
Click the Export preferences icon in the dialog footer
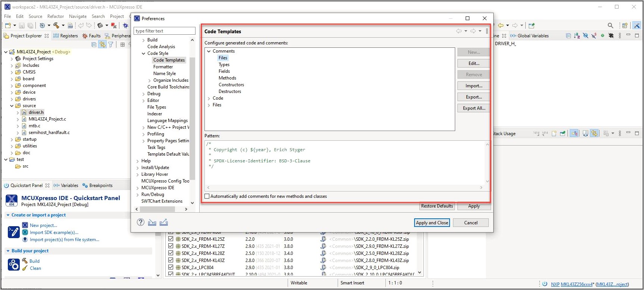(164, 222)
